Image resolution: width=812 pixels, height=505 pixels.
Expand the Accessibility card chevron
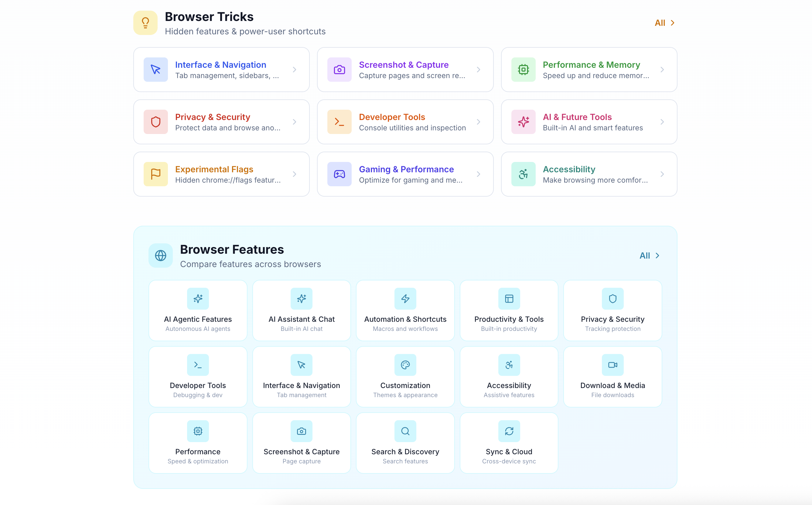click(x=663, y=174)
